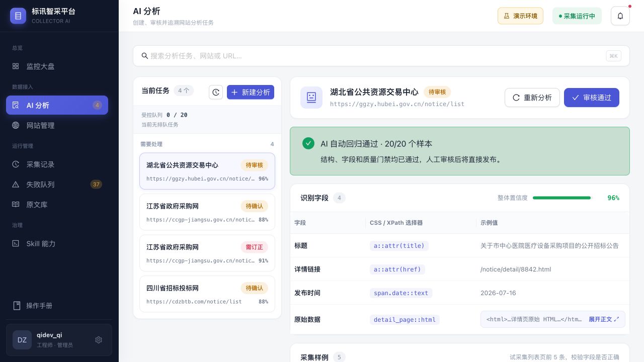Navigate to 原文库

pos(57,205)
